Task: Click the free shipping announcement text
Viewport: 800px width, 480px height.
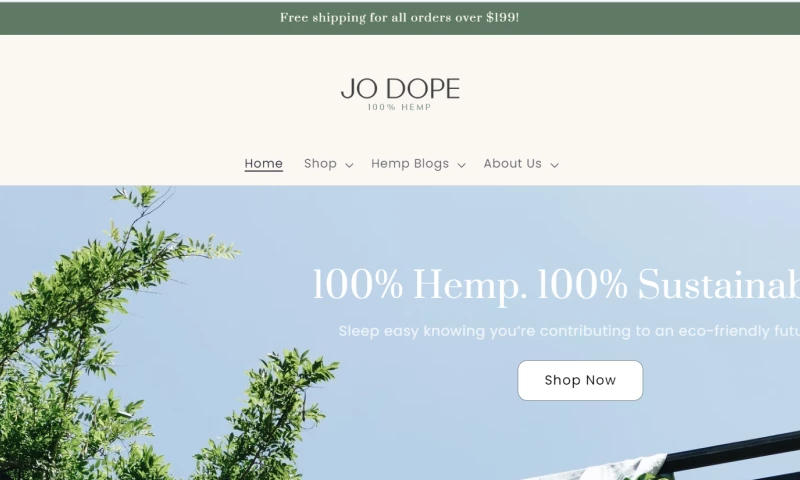Action: point(399,18)
